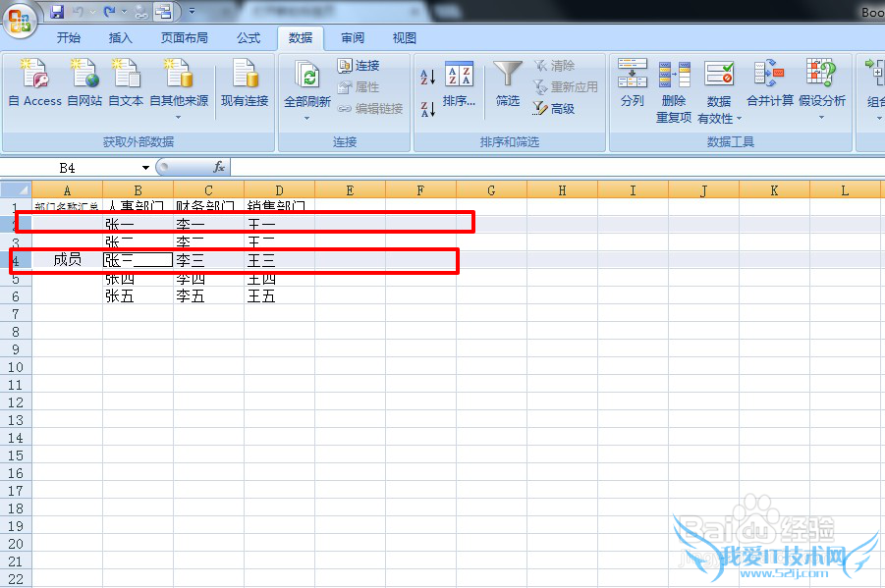This screenshot has width=885, height=588.
Task: Select cell containing 王三
Action: pyautogui.click(x=279, y=260)
